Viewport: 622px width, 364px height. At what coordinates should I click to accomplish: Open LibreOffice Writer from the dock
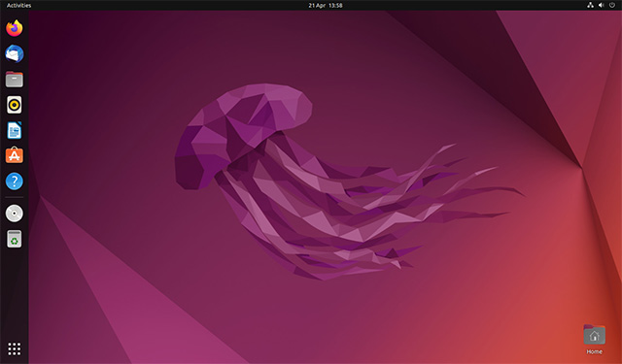coord(15,130)
